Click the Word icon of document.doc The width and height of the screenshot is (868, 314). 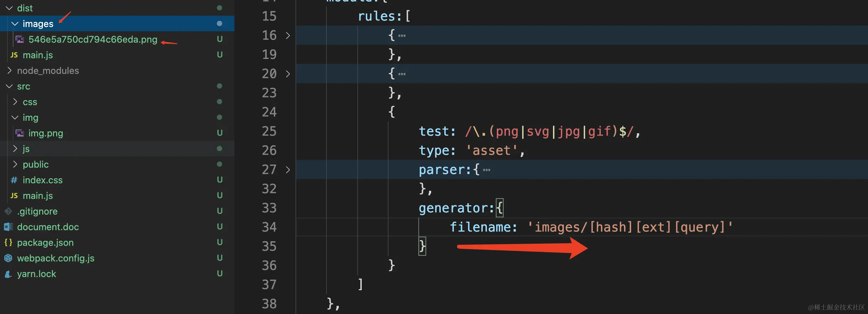pyautogui.click(x=9, y=227)
